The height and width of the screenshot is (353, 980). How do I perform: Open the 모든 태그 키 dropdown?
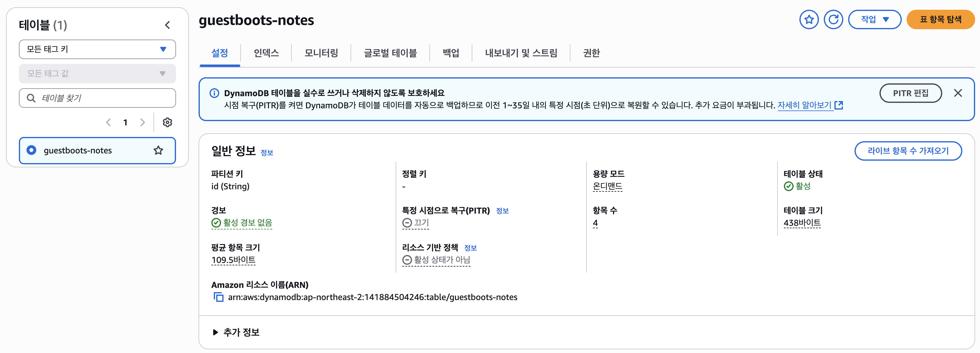[97, 49]
